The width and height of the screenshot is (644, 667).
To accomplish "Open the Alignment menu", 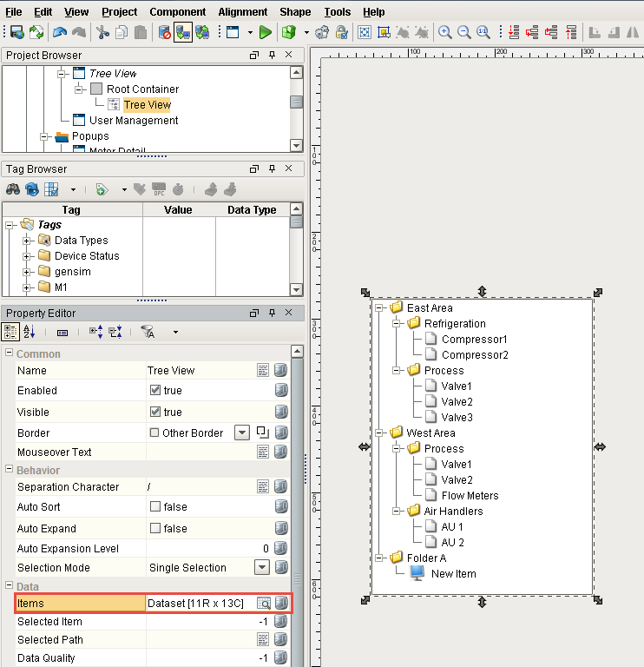I will click(x=243, y=12).
